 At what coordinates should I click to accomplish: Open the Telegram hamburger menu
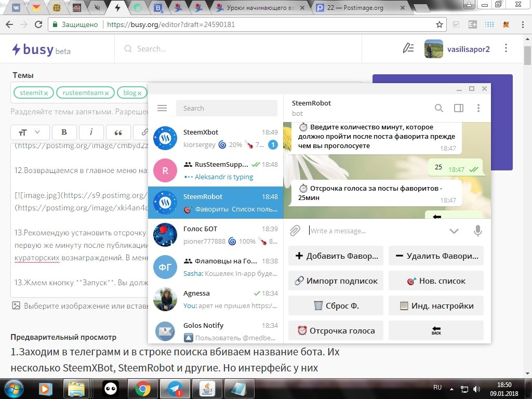[x=162, y=108]
